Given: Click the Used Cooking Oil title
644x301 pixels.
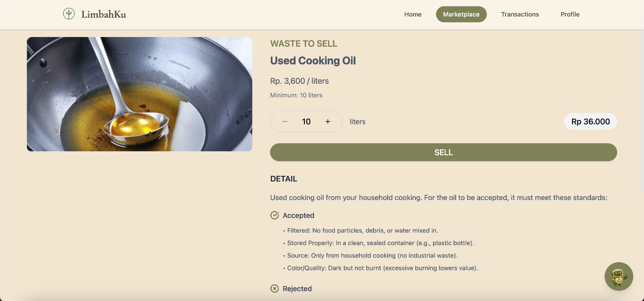Looking at the screenshot, I should click(x=313, y=61).
